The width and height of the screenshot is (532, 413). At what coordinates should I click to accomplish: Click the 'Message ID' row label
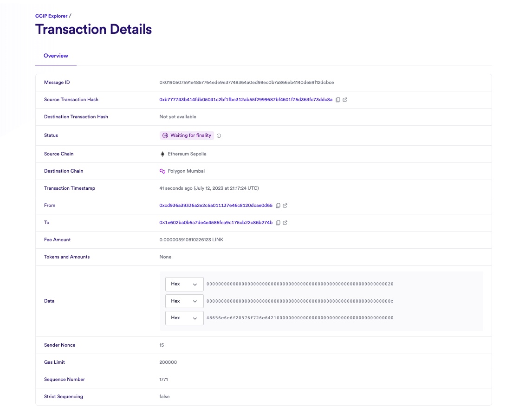coord(57,83)
